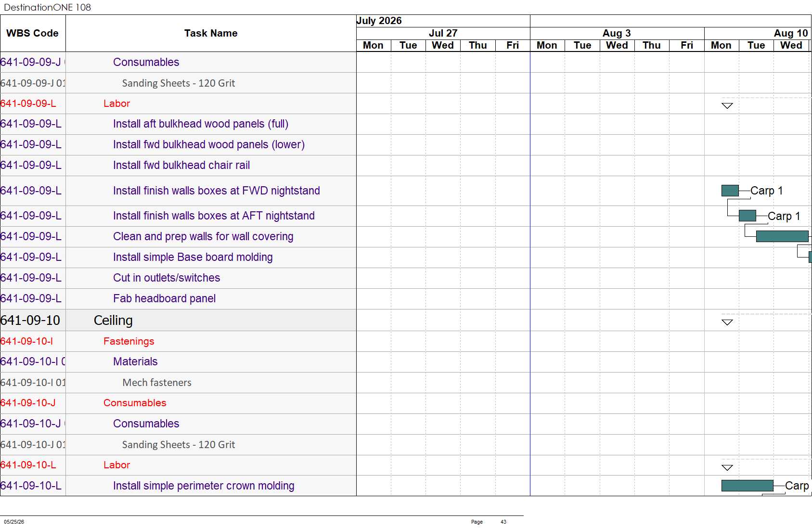Select the Ceiling task row
The height and width of the screenshot is (528, 812).
pyautogui.click(x=178, y=320)
